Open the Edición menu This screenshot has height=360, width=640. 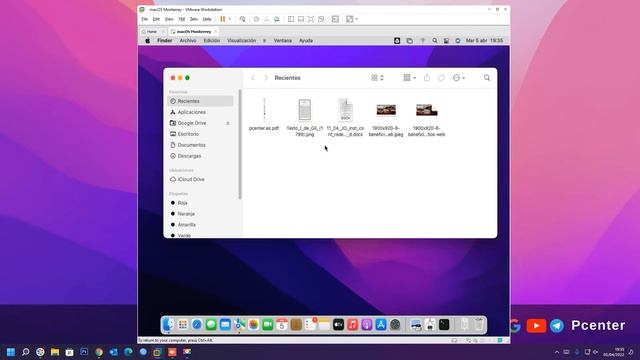(x=211, y=40)
